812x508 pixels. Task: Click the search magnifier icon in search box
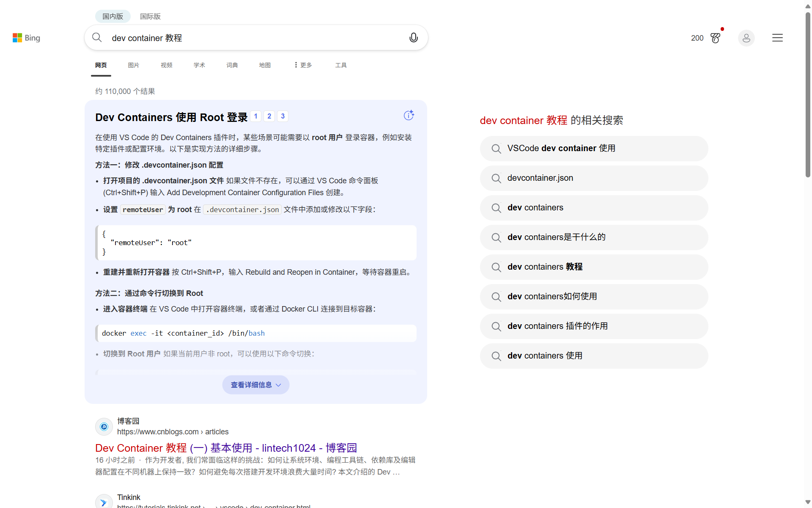pyautogui.click(x=97, y=38)
